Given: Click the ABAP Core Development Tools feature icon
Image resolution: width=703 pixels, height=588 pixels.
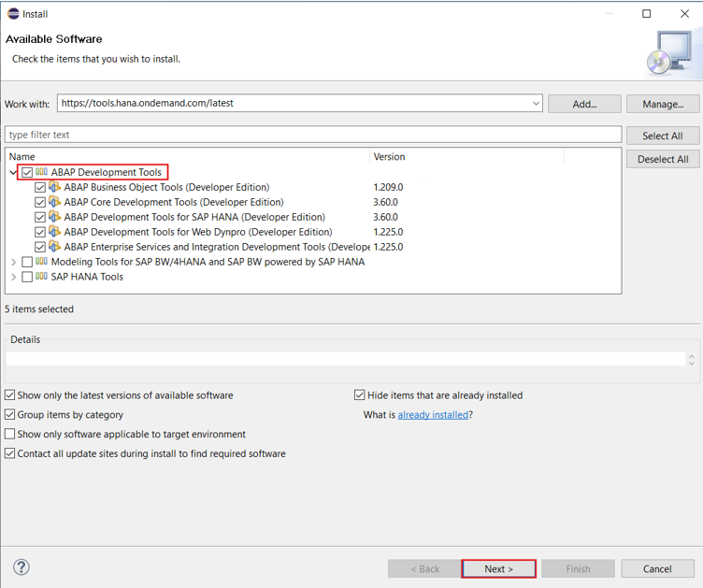Looking at the screenshot, I should point(54,202).
